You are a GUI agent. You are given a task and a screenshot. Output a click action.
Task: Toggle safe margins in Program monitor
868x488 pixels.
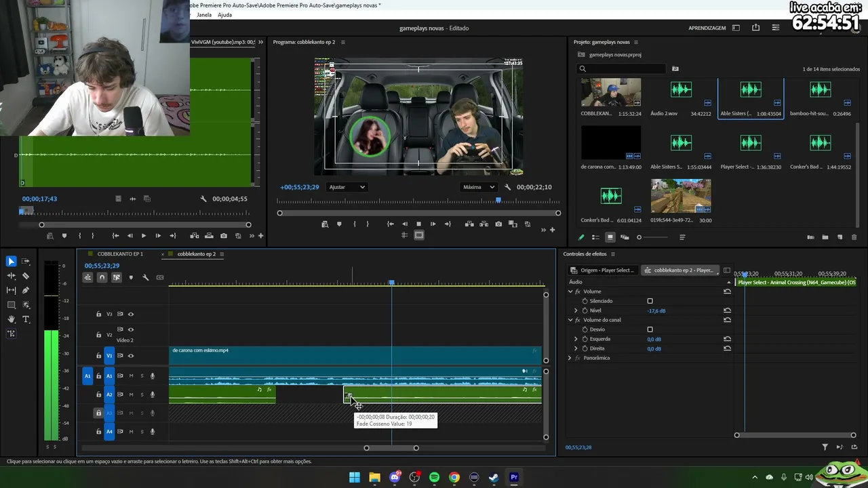click(x=419, y=235)
